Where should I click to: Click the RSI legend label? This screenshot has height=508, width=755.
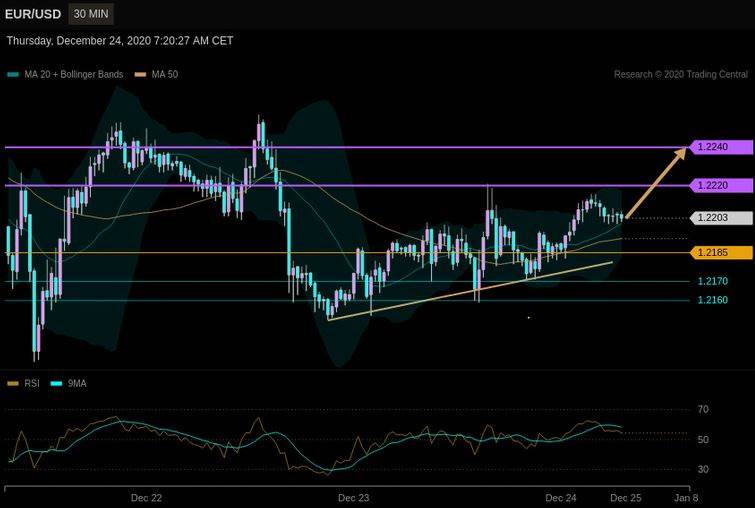32,384
